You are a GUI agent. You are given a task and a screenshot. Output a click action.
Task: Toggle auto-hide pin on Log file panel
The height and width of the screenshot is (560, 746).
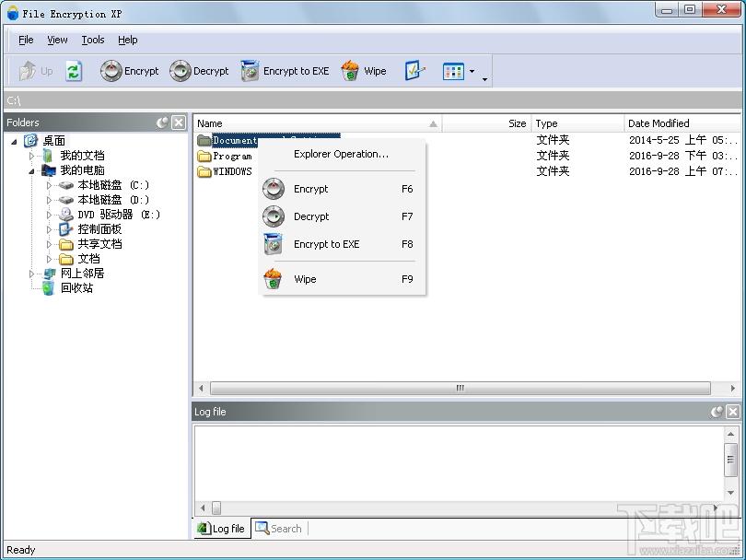[x=717, y=412]
